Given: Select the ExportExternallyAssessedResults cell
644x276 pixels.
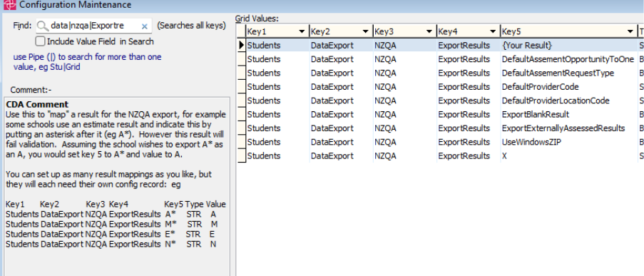Looking at the screenshot, I should click(x=569, y=128).
